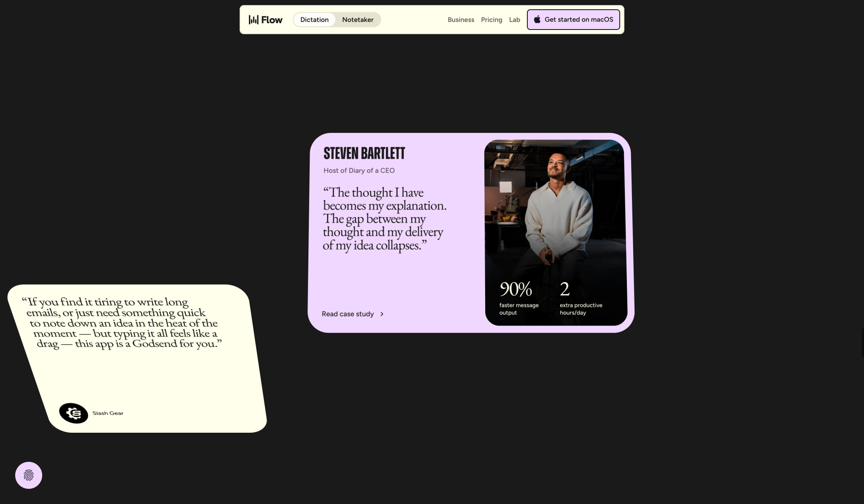Click the Apple logo icon in button
Viewport: 864px width, 504px height.
pos(537,19)
